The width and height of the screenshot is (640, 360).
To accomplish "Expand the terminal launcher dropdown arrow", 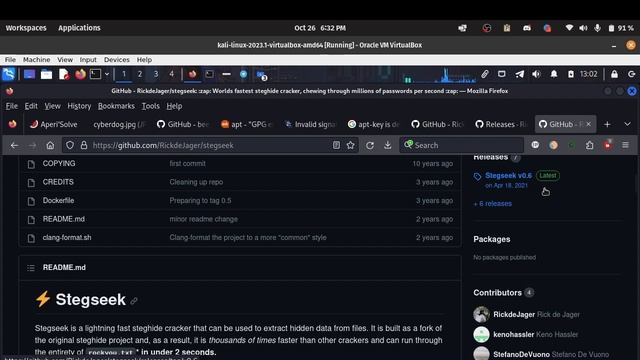I will coord(107,74).
